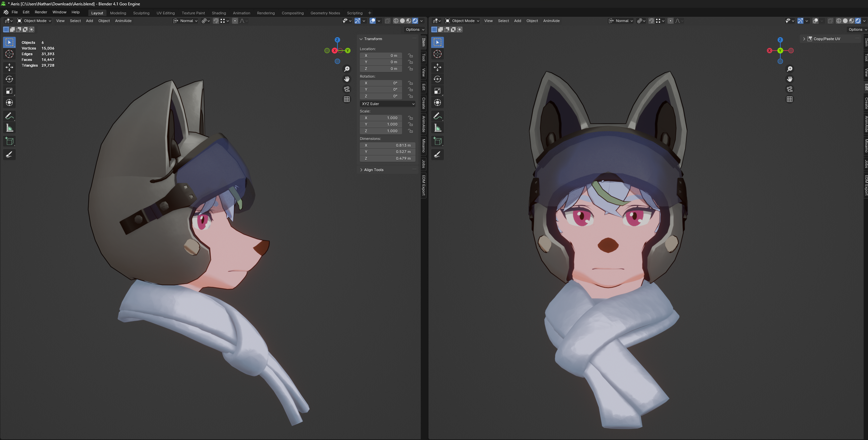Click the AnimAide menu in right viewport

pos(551,21)
